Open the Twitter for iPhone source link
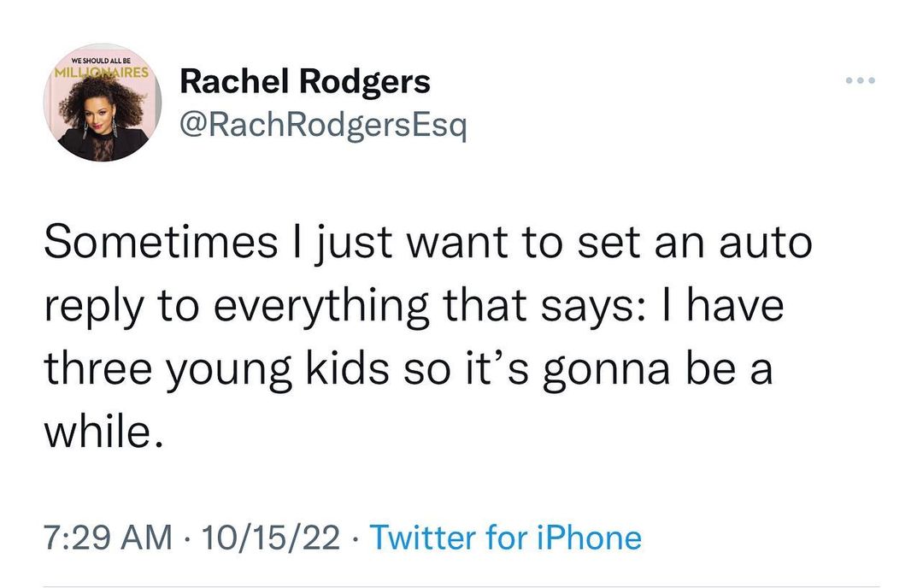This screenshot has height=588, width=923. pyautogui.click(x=507, y=538)
